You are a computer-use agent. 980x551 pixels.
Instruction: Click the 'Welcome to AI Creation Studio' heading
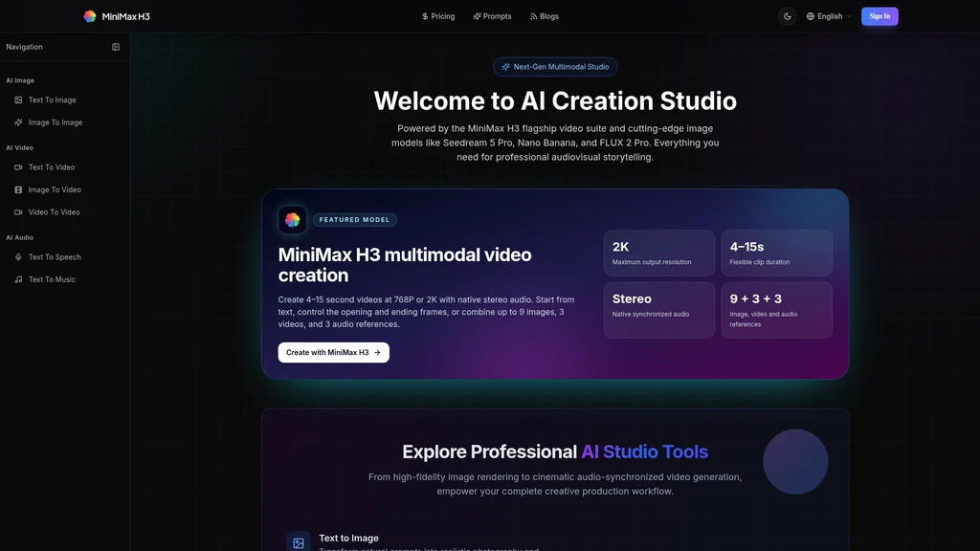click(x=555, y=101)
